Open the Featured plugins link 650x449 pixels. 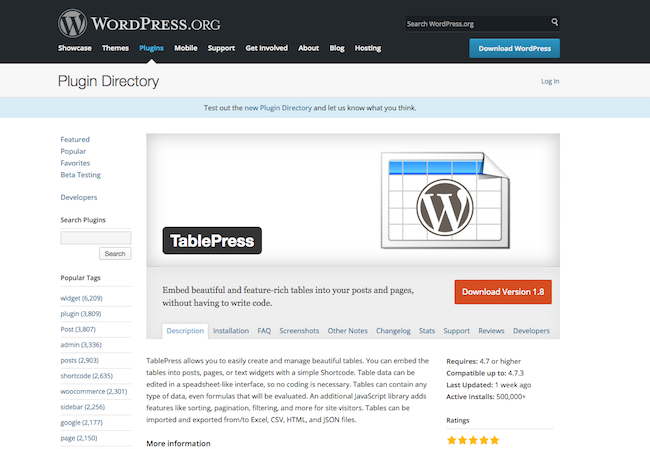click(75, 139)
